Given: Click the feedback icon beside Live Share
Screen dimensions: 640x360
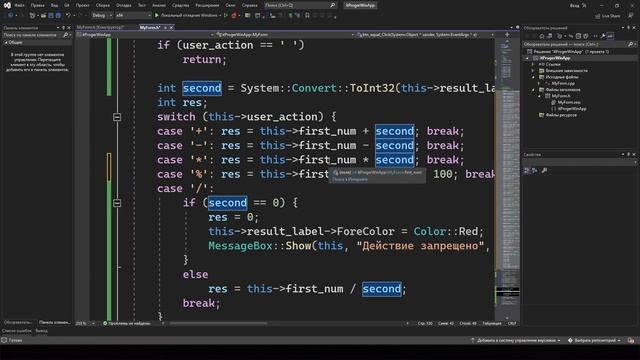Looking at the screenshot, I should [x=631, y=16].
